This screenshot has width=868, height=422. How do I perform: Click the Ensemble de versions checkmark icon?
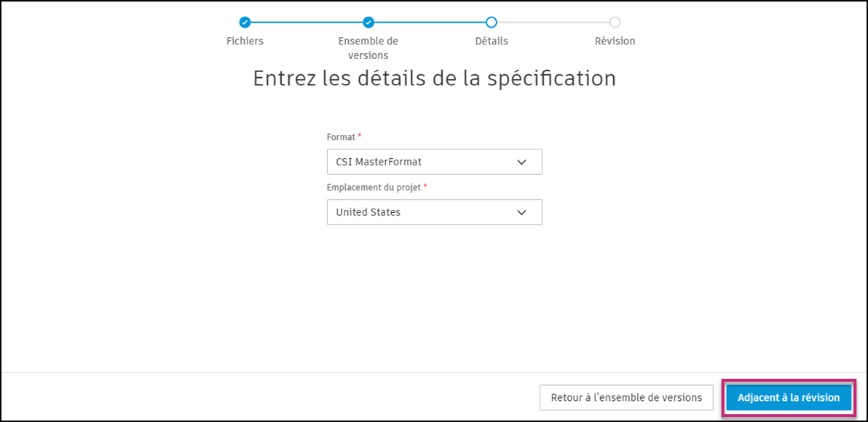pyautogui.click(x=368, y=23)
